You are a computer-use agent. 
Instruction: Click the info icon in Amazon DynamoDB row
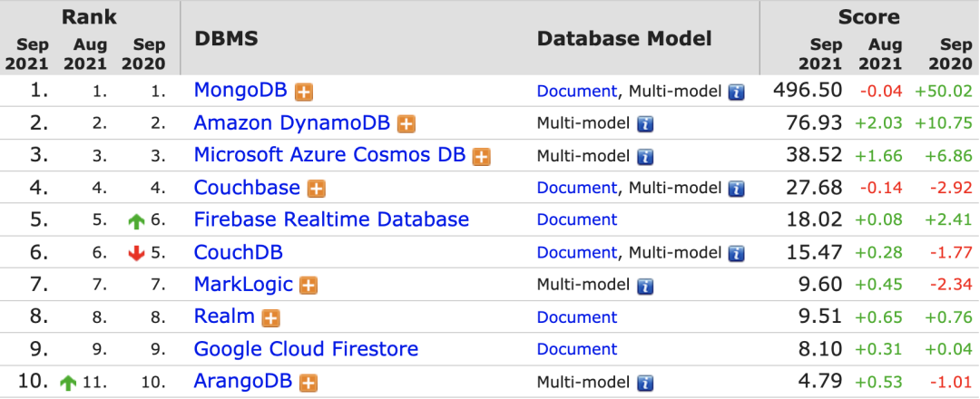[645, 124]
